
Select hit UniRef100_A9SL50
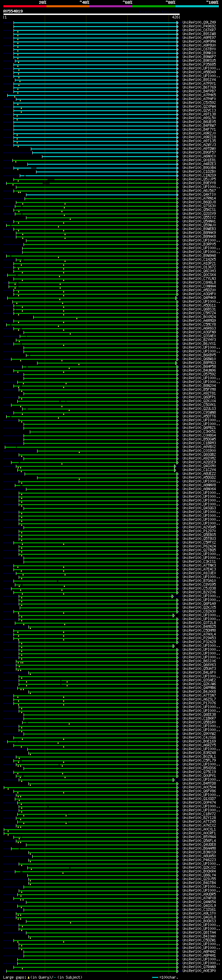tap(199, 118)
